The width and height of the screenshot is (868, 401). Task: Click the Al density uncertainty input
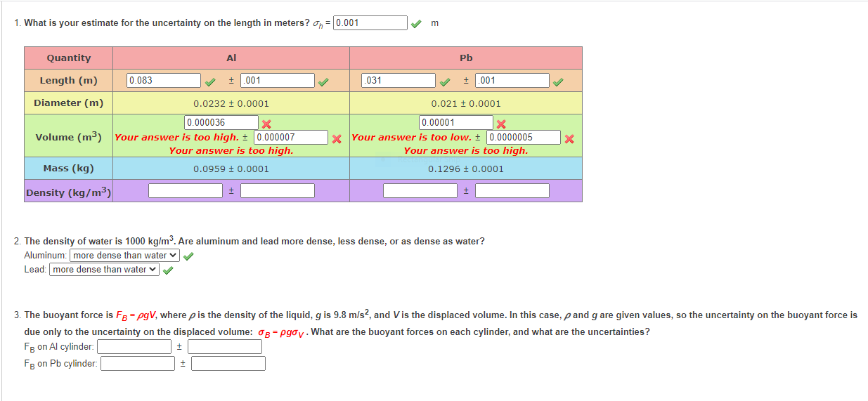click(278, 190)
